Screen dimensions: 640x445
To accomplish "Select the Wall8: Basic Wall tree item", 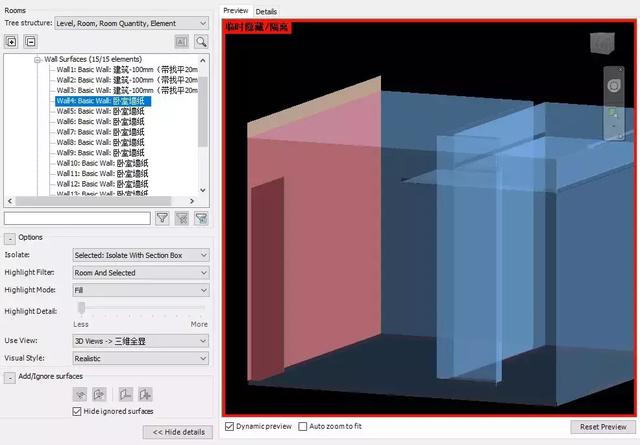I will point(100,142).
